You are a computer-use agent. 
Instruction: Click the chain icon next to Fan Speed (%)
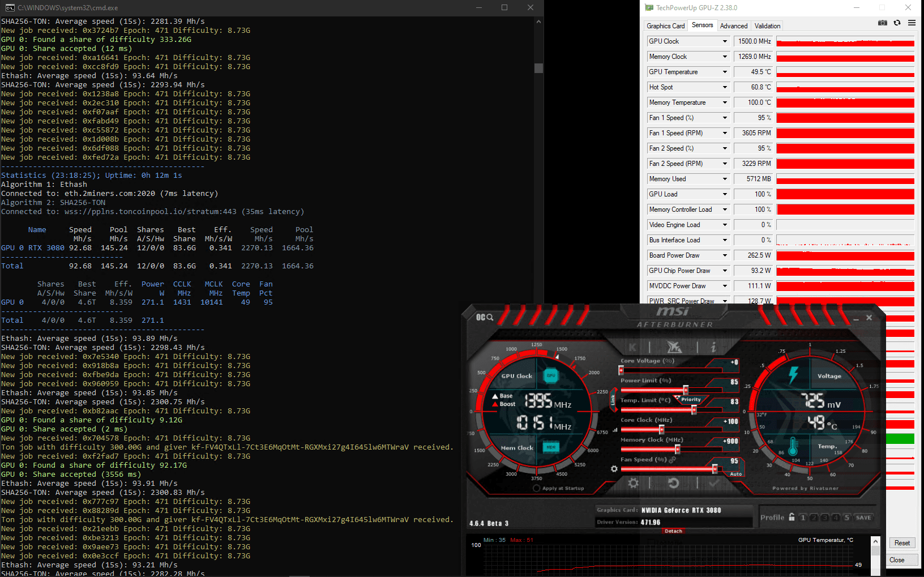point(673,460)
